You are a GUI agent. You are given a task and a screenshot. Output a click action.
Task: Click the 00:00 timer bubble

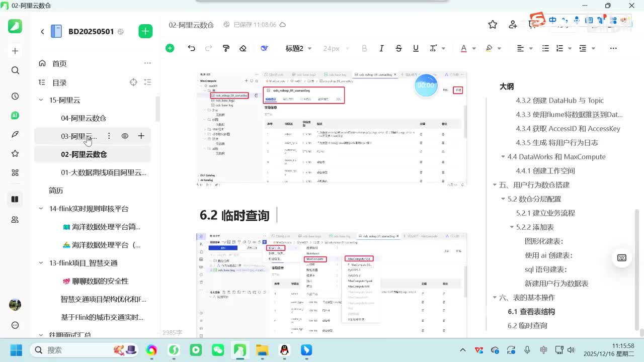(x=426, y=85)
